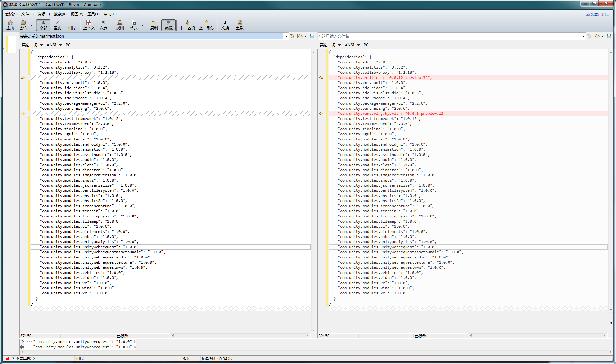
Task: Click the right file name input field
Action: point(449,36)
